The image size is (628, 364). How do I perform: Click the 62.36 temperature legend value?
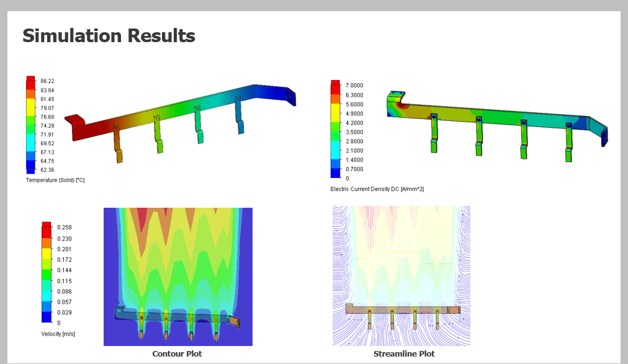pos(47,170)
